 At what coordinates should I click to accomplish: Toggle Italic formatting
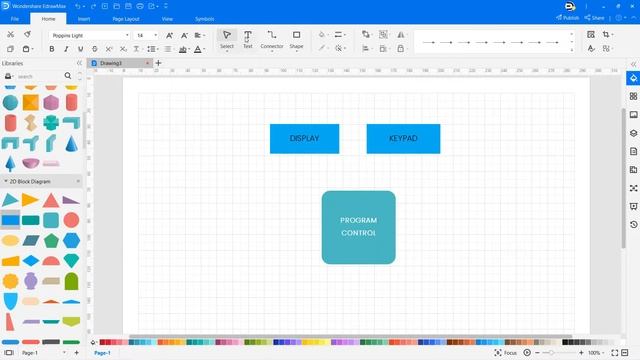pos(66,49)
